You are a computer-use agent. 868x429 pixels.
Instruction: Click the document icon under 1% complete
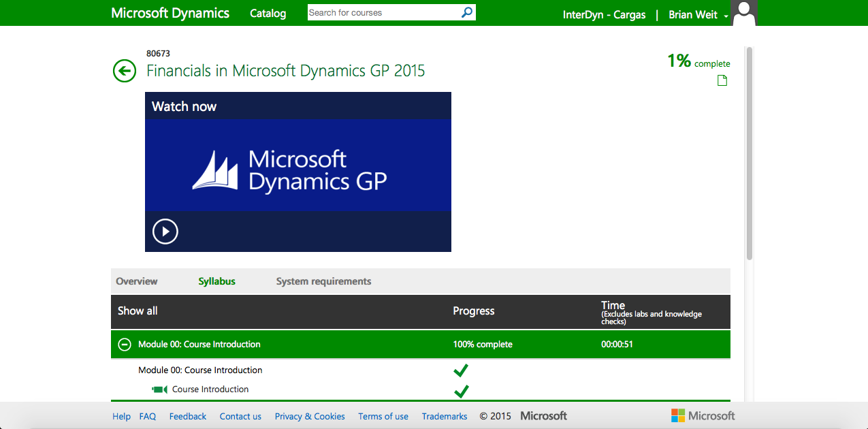pos(722,81)
